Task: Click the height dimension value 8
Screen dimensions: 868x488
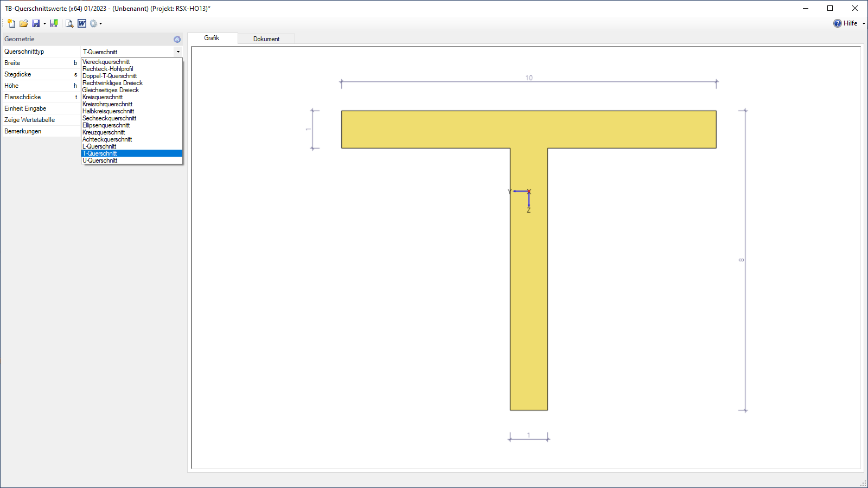Action: (x=741, y=260)
